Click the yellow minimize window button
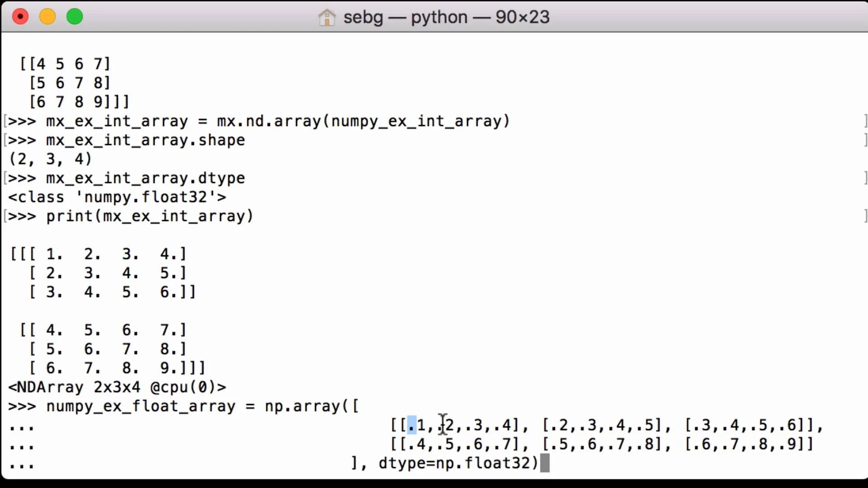The width and height of the screenshot is (868, 488). pos(47,17)
